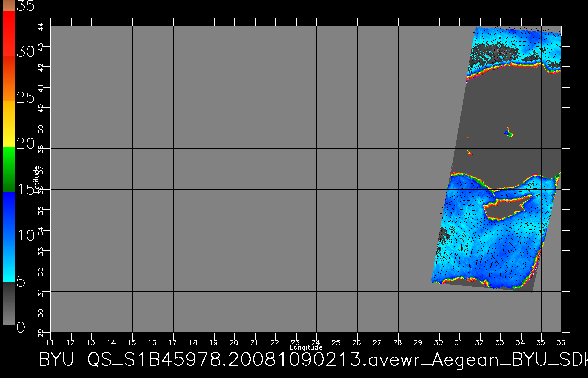Click the green segment of the color scale
Image resolution: width=588 pixels, height=378 pixels.
click(9, 169)
